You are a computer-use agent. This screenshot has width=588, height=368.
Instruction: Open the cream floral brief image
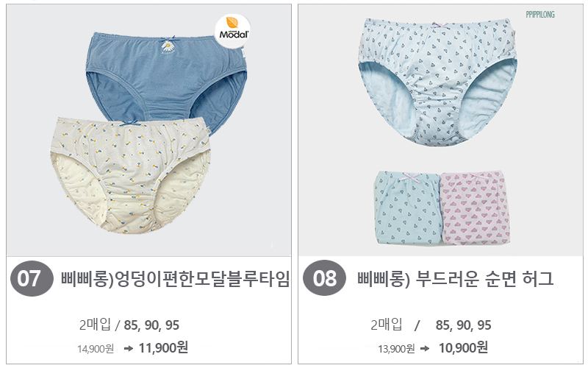point(130,175)
